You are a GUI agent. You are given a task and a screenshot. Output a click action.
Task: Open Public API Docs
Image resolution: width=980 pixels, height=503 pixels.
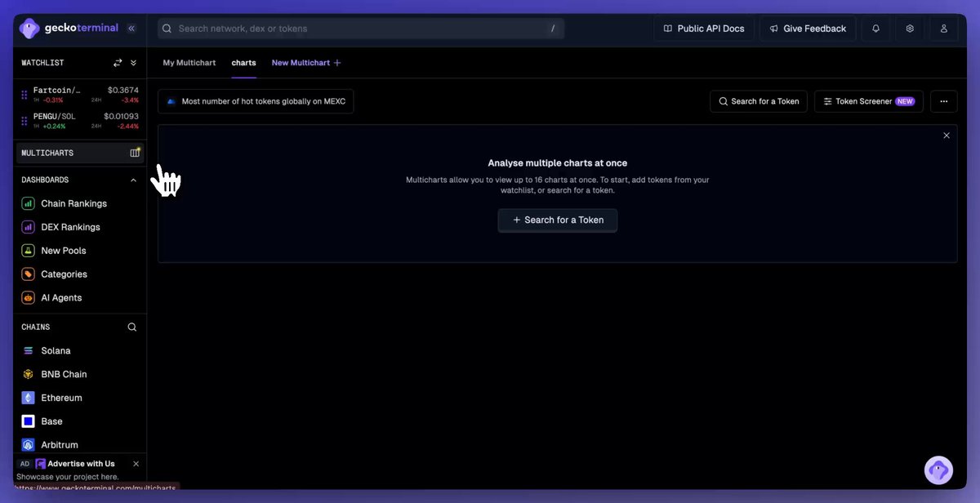(704, 28)
